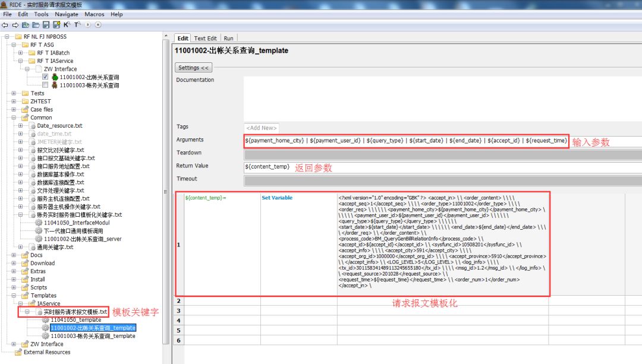Click the Timeout field
Image resolution: width=642 pixels, height=364 pixels.
443,181
